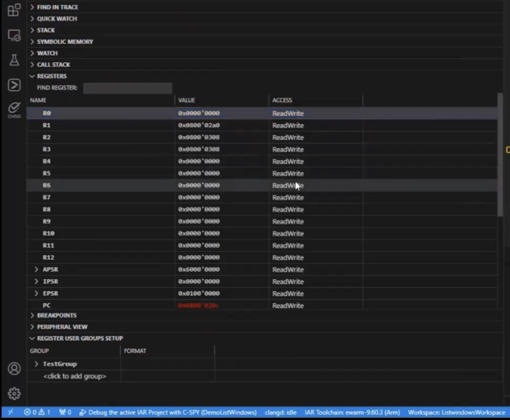Expand the Breakpoints section
Viewport: 510px width, 420px height.
tap(57, 315)
